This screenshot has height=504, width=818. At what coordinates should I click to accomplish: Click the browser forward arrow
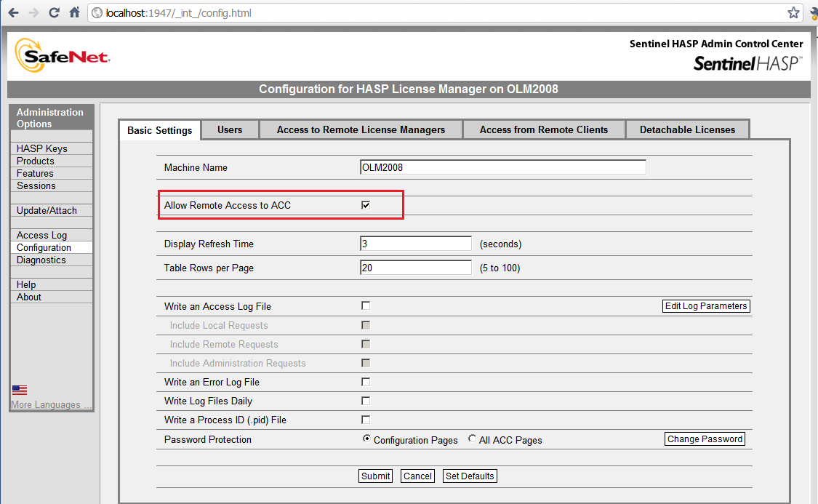(33, 12)
